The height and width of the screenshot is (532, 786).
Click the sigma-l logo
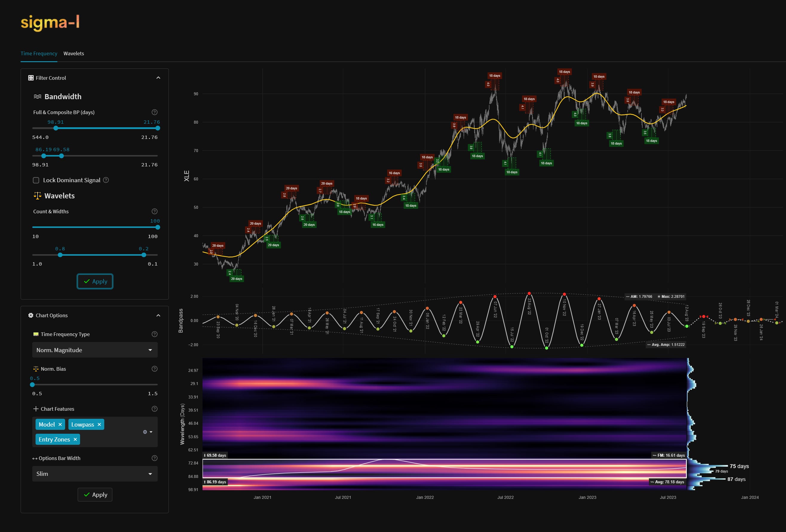(x=50, y=22)
